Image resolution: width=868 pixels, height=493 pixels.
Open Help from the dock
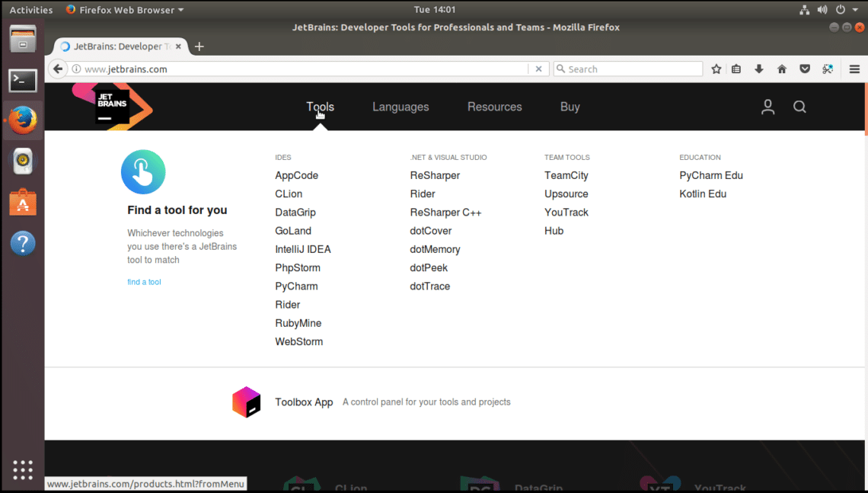point(23,243)
